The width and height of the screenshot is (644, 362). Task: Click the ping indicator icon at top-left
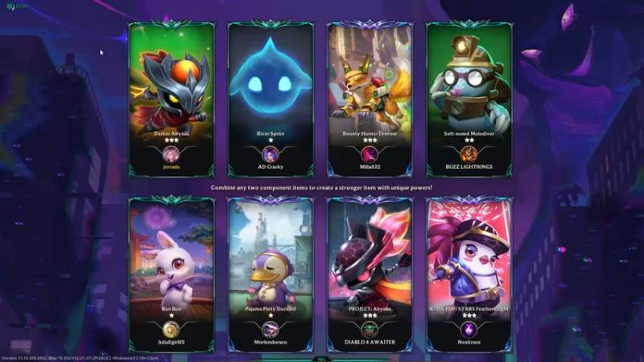click(x=10, y=6)
